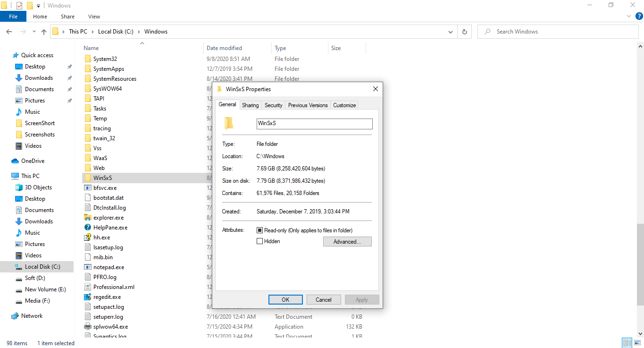Switch to Sharing tab in Properties dialog
The height and width of the screenshot is (348, 644).
coord(251,105)
